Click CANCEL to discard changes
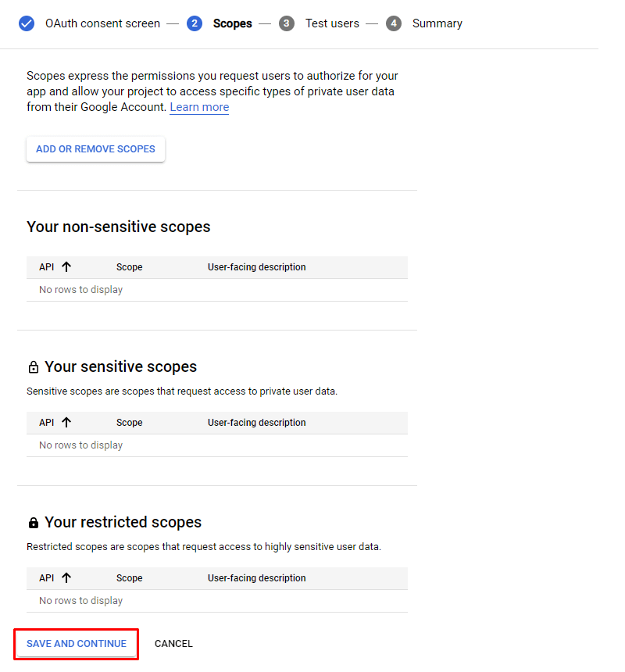Screen dimensions: 625x672 (173, 643)
